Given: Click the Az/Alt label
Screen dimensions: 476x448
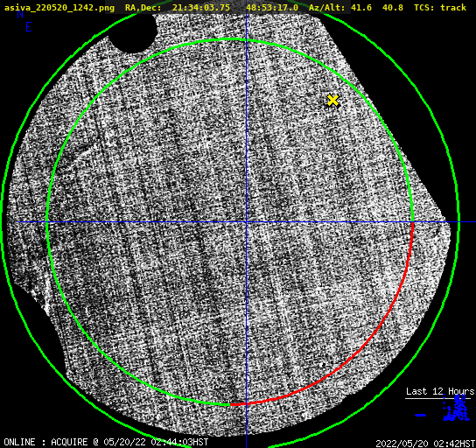Looking at the screenshot, I should pos(327,8).
